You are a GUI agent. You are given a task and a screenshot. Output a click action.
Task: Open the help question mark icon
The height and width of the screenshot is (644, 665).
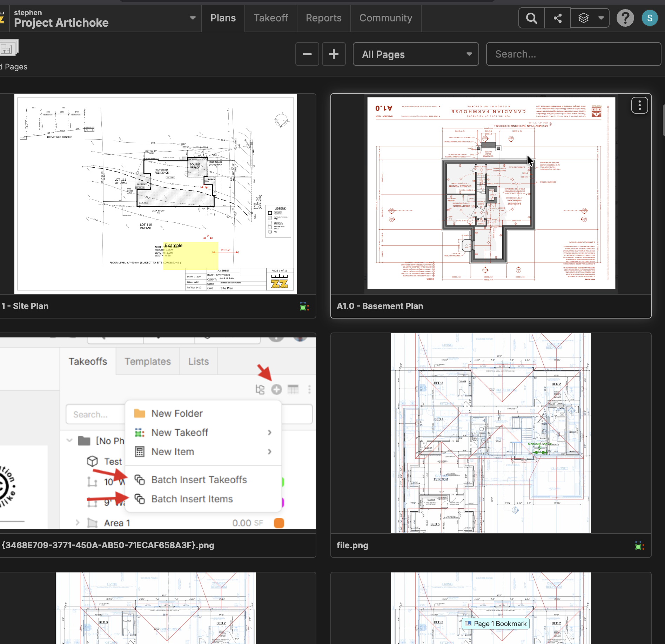625,18
